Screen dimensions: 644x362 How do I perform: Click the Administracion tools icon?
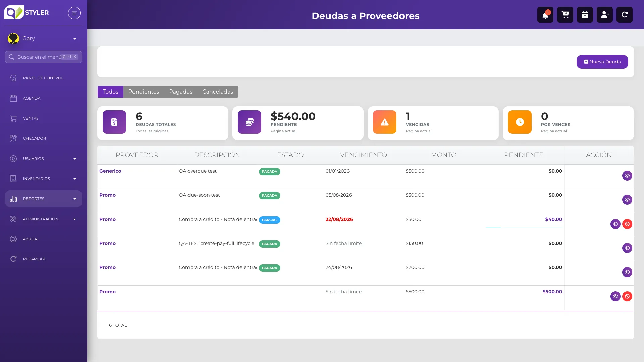[x=13, y=219]
